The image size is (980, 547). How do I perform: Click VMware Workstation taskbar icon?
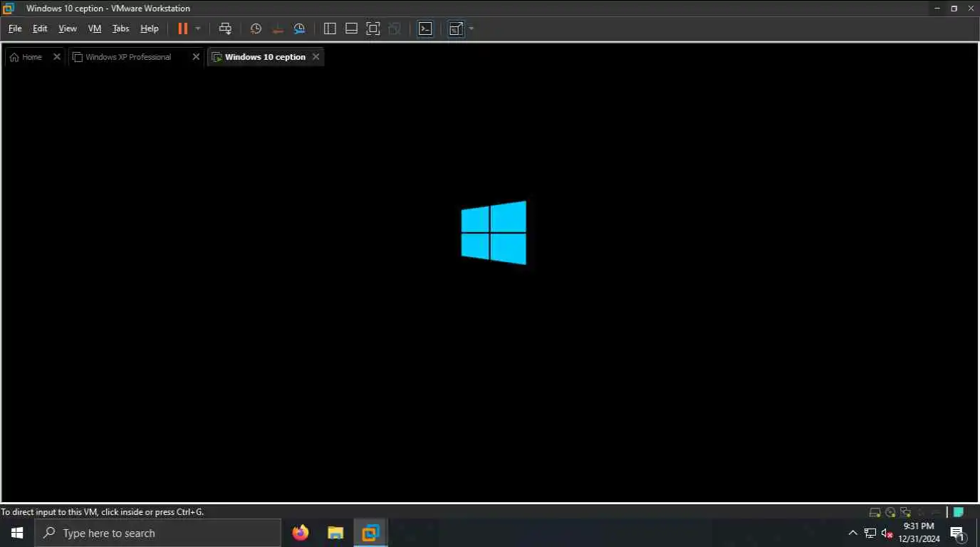[370, 533]
